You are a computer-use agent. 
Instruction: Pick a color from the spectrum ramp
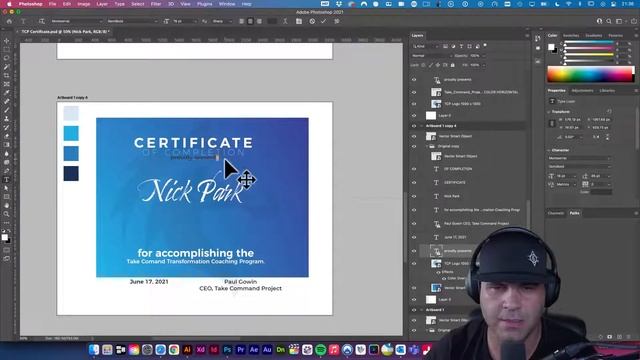pyautogui.click(x=590, y=74)
